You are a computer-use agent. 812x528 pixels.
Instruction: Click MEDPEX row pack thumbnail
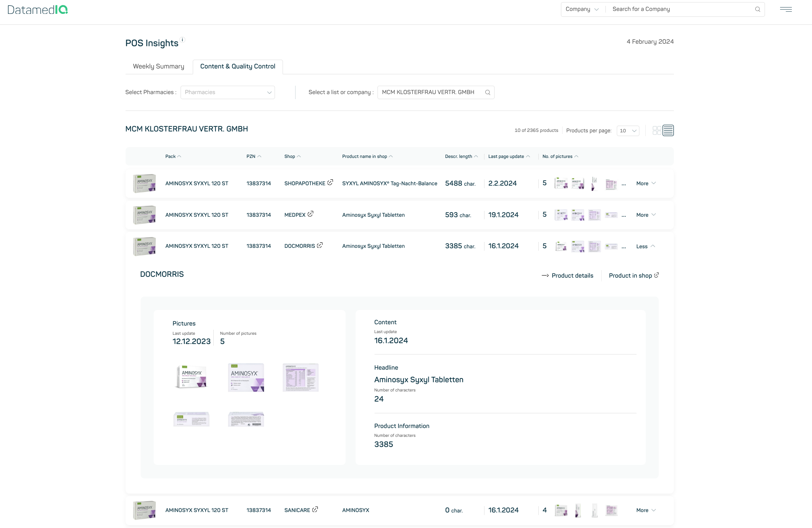[x=144, y=215]
